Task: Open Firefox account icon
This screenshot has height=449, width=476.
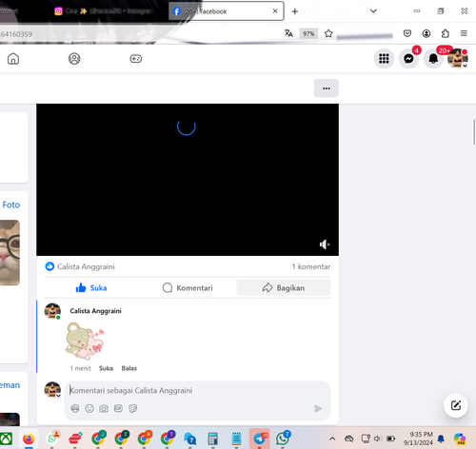Action: click(426, 33)
